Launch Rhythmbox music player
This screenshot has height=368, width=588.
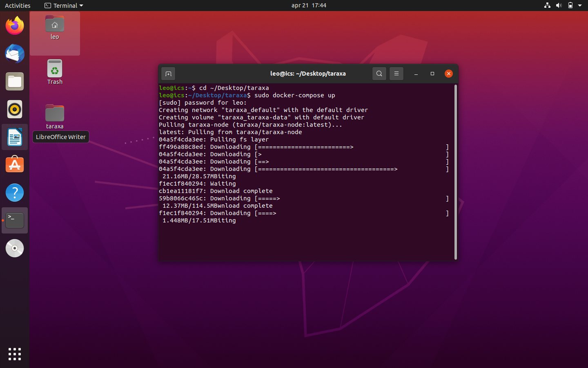15,110
